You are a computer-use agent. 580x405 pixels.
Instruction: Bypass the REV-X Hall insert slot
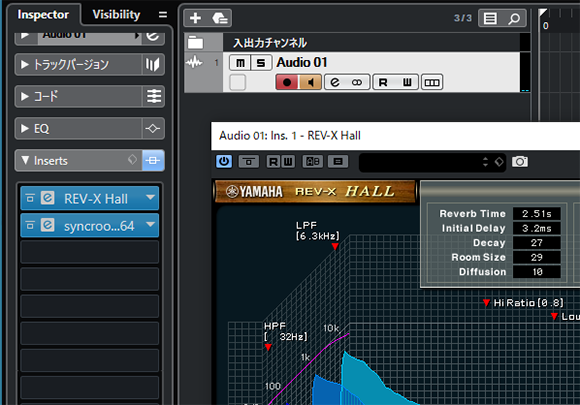point(30,198)
